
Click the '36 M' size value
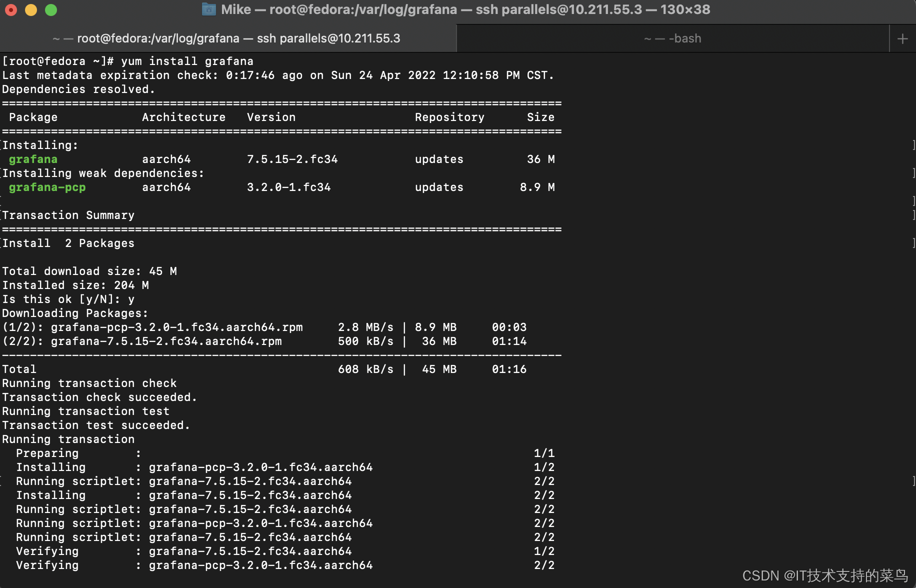click(x=540, y=159)
